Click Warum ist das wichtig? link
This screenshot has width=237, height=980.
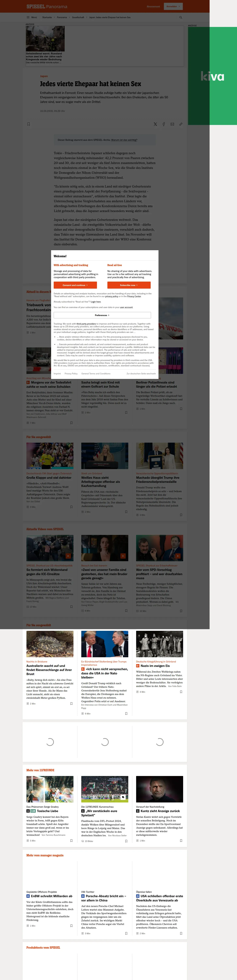pos(124,140)
